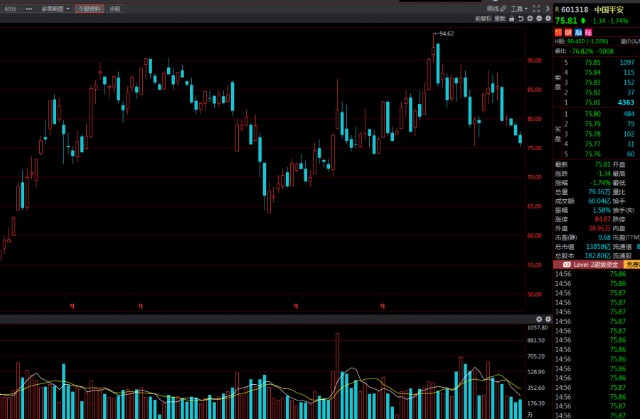The width and height of the screenshot is (640, 419).
Task: Toggle the 叠加 overlay option
Action: [x=498, y=18]
